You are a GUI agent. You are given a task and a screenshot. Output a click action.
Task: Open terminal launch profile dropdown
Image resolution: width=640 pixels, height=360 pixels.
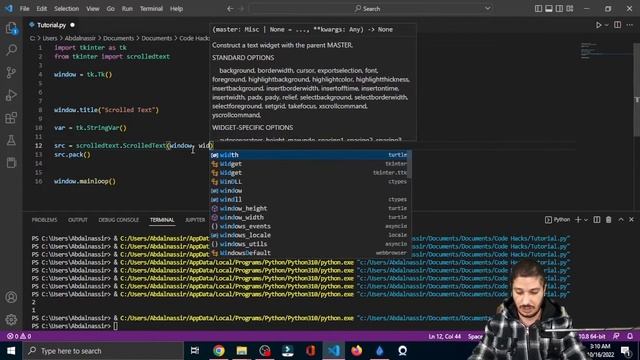(x=586, y=220)
